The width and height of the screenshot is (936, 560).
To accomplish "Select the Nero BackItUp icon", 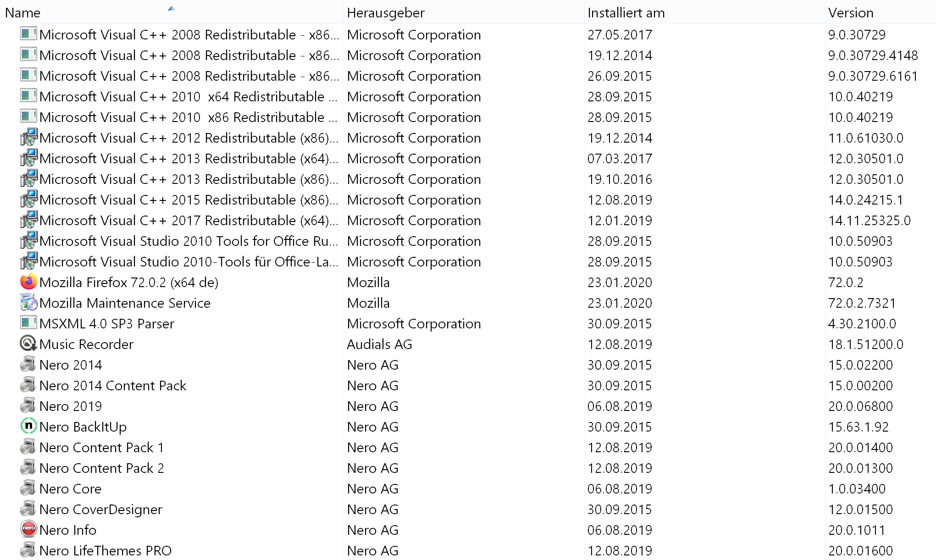I will [x=28, y=427].
